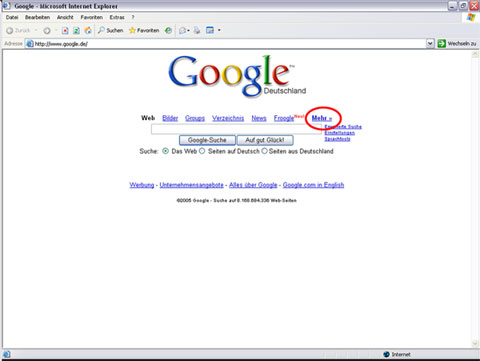Open the Suchen search pane
The width and height of the screenshot is (480, 361).
110,30
